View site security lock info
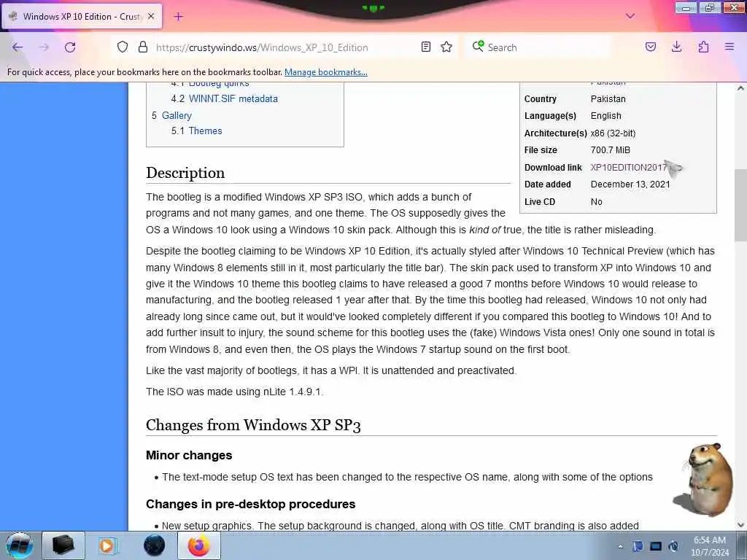Image resolution: width=747 pixels, height=560 pixels. 142,47
